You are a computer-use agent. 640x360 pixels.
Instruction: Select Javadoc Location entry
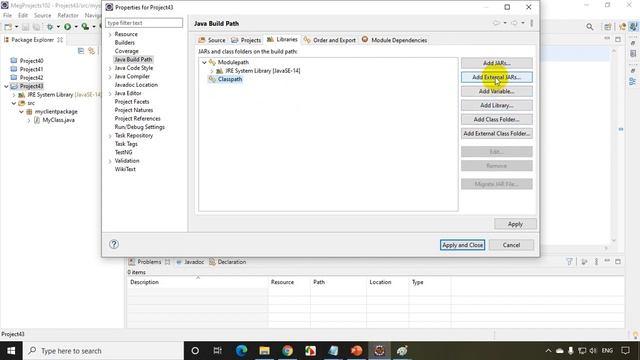pyautogui.click(x=136, y=85)
